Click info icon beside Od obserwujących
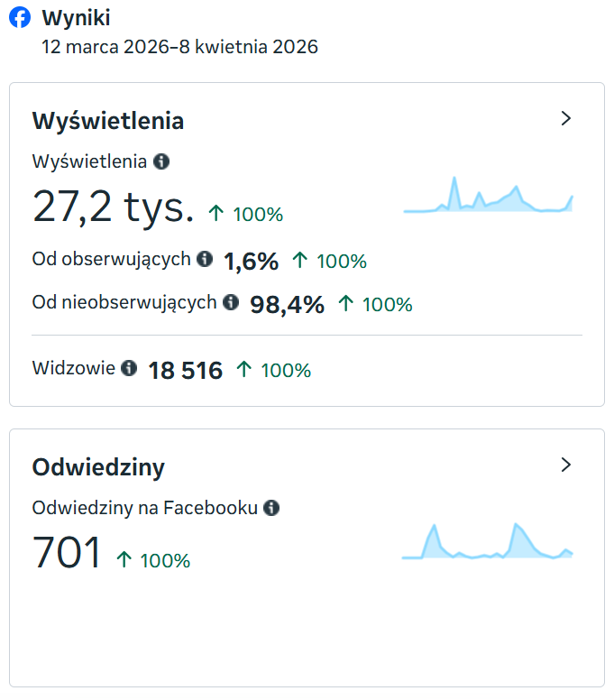 [x=205, y=260]
